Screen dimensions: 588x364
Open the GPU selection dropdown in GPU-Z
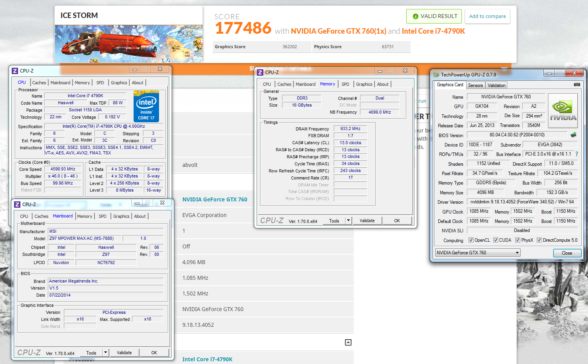478,253
